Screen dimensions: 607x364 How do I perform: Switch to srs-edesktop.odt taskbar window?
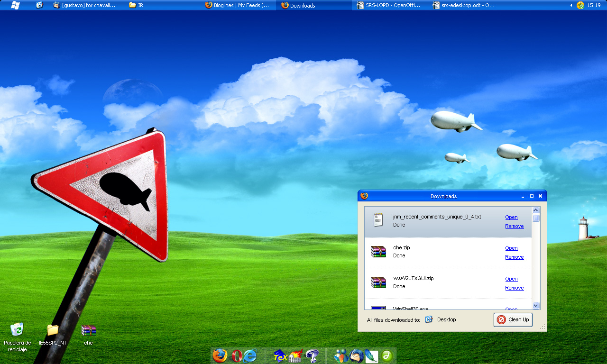point(465,5)
